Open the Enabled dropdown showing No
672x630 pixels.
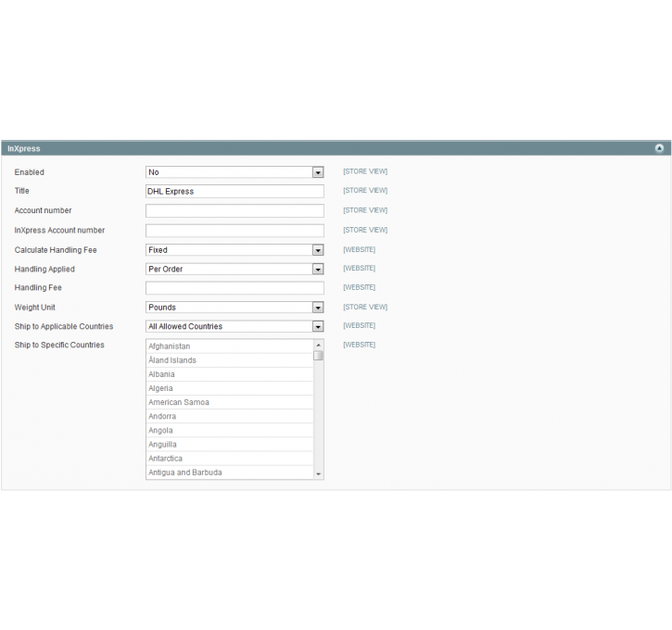pos(235,172)
